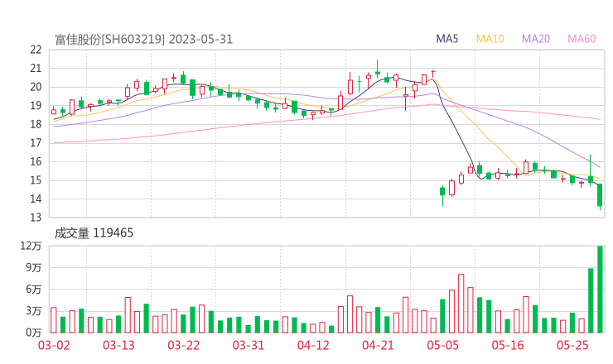Click the 04-12 date axis label
The height and width of the screenshot is (364, 613).
(x=313, y=345)
